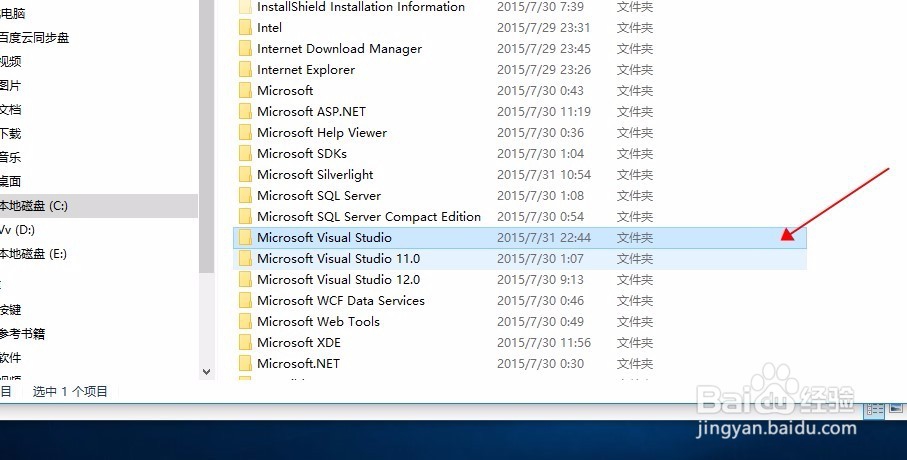Open 桌面 in navigation pane
This screenshot has width=907, height=460.
10,181
